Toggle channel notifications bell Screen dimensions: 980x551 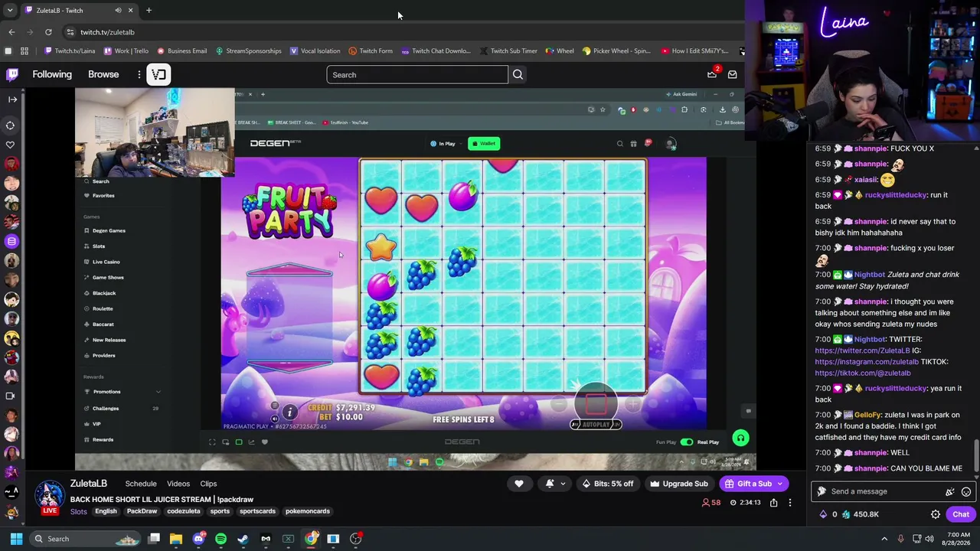pyautogui.click(x=549, y=484)
